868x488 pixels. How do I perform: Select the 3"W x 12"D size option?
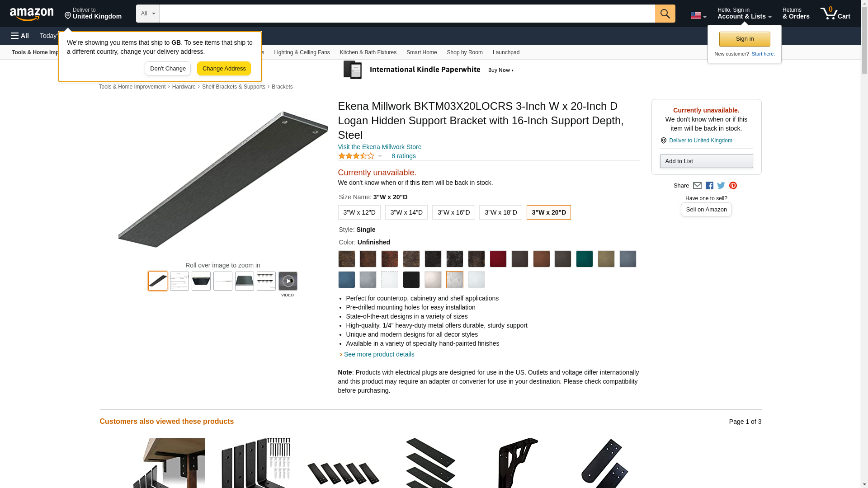[x=359, y=212]
